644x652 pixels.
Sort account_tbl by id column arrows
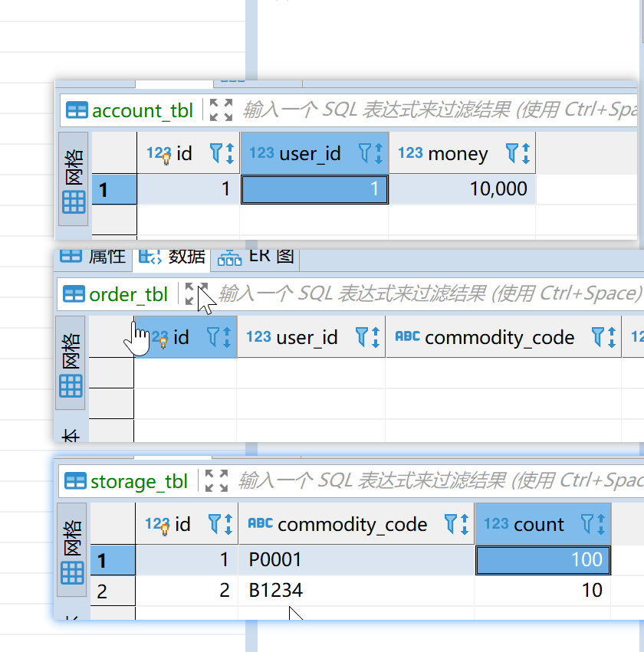tap(230, 153)
